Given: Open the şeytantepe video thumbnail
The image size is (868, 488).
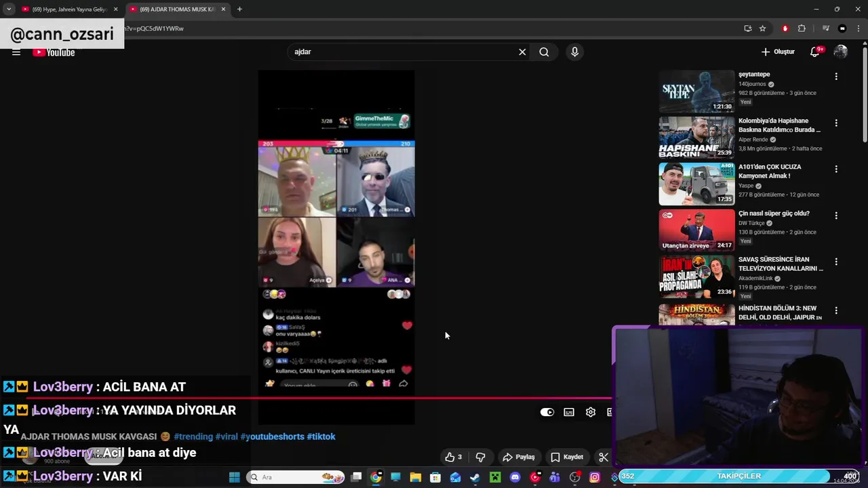Looking at the screenshot, I should (696, 91).
